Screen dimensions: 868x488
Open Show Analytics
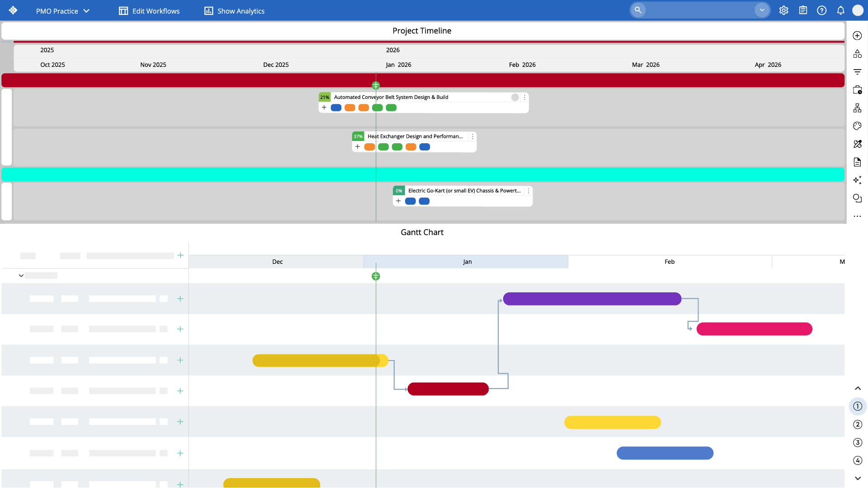point(234,11)
